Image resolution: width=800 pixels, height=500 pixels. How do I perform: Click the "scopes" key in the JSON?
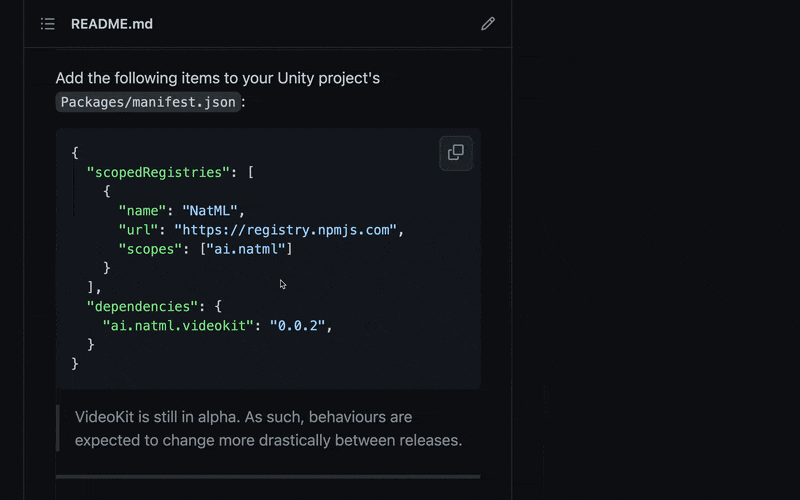click(x=150, y=248)
